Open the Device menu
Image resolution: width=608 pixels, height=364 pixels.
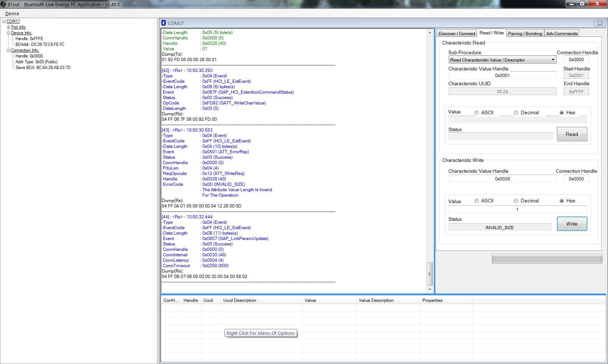[x=12, y=14]
